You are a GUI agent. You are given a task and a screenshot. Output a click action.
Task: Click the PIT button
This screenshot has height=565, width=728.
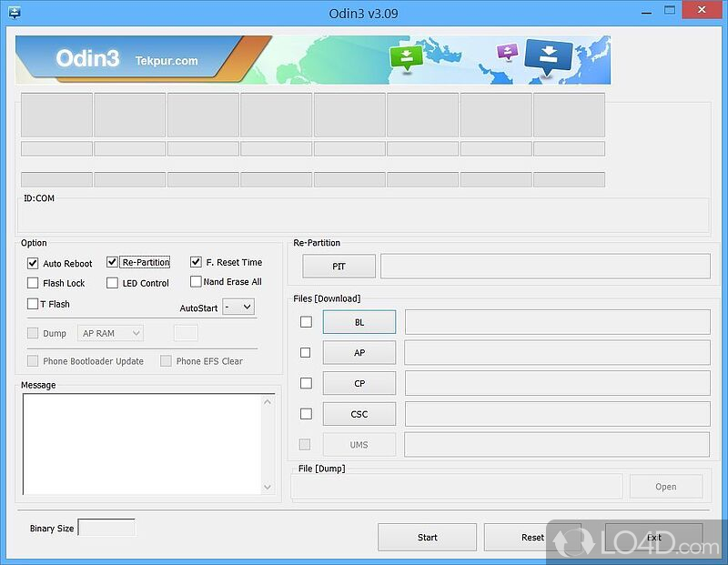click(339, 267)
